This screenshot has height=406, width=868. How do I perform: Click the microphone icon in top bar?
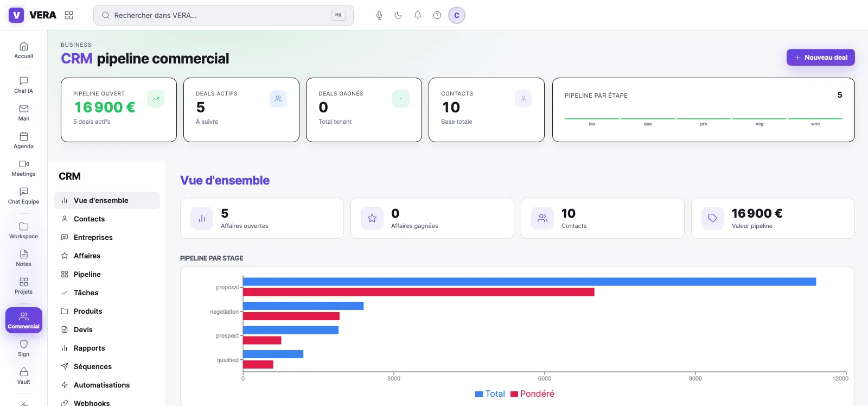coord(379,15)
